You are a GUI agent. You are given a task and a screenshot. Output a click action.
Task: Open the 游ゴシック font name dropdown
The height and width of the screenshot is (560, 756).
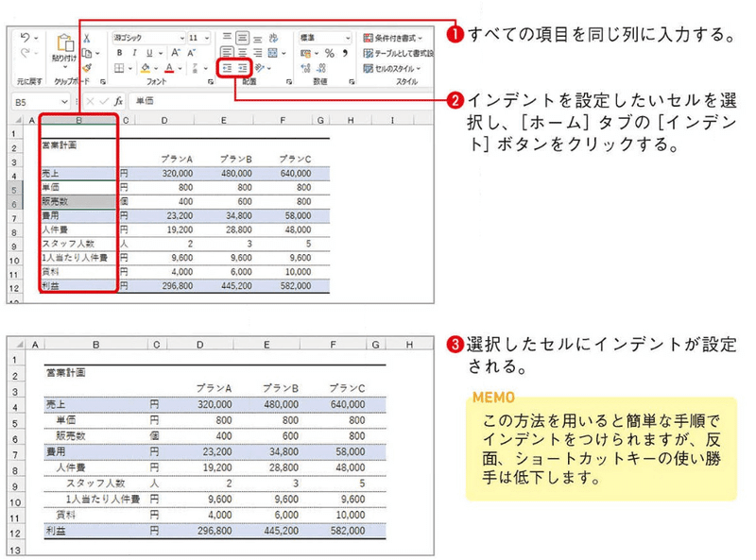[182, 38]
